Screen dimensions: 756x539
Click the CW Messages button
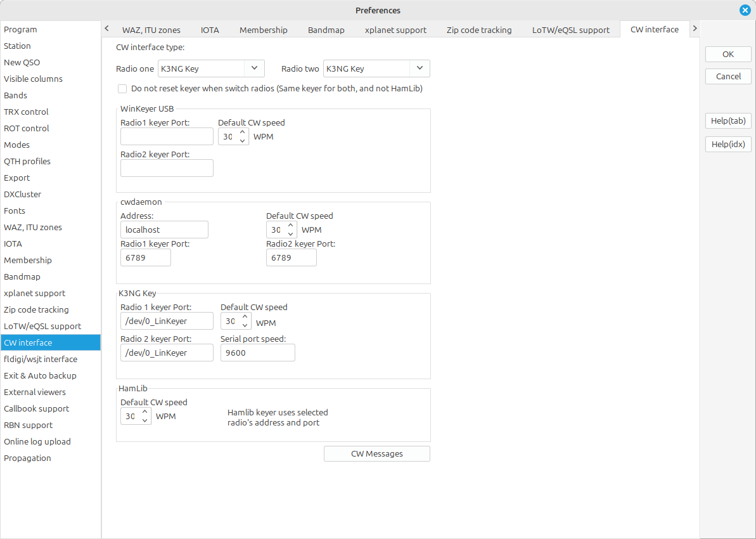pos(376,453)
